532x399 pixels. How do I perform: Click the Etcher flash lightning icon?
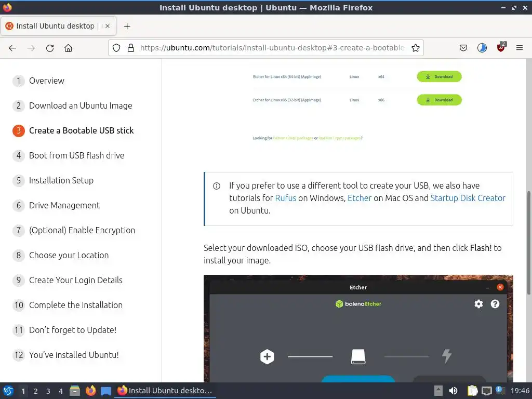[447, 356]
